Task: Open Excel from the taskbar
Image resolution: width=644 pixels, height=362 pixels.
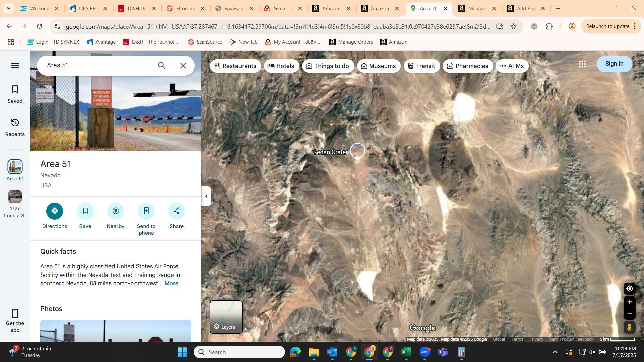Action: [x=406, y=352]
